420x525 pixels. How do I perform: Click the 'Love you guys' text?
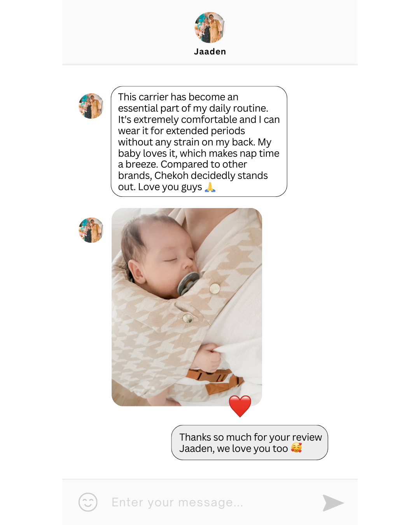tap(170, 187)
